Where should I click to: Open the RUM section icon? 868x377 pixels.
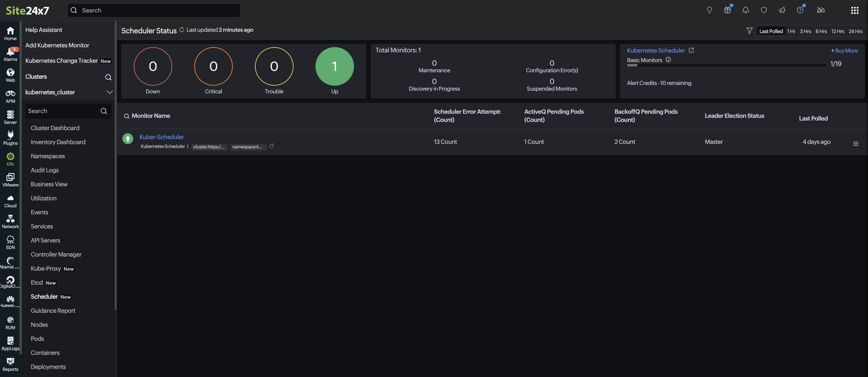tap(10, 323)
